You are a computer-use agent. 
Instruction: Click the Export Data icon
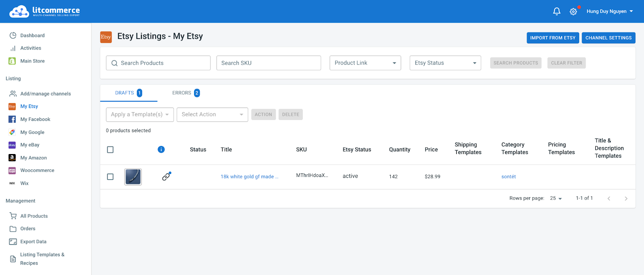13,242
